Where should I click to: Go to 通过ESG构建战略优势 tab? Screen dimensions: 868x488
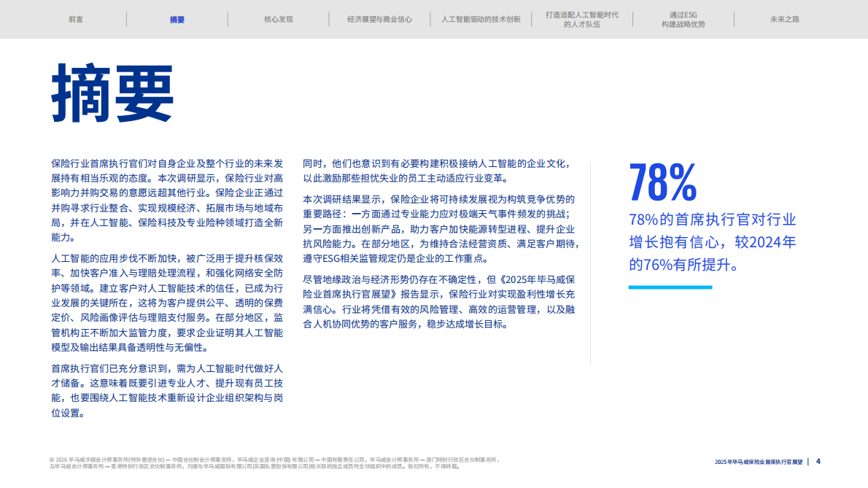click(x=683, y=20)
